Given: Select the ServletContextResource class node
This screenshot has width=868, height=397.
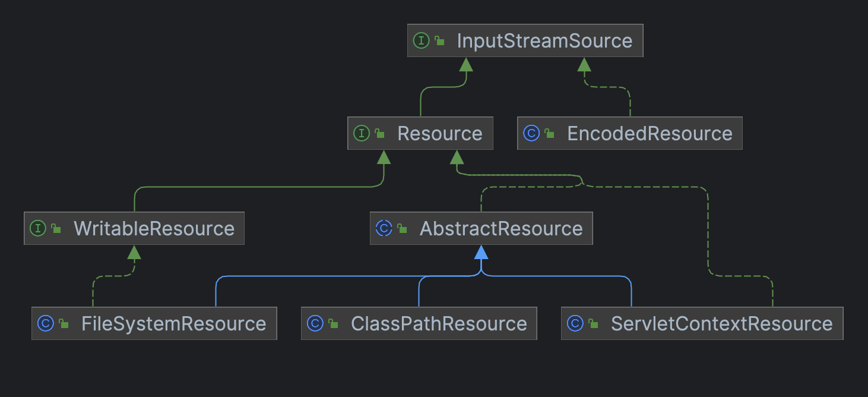Looking at the screenshot, I should (702, 323).
